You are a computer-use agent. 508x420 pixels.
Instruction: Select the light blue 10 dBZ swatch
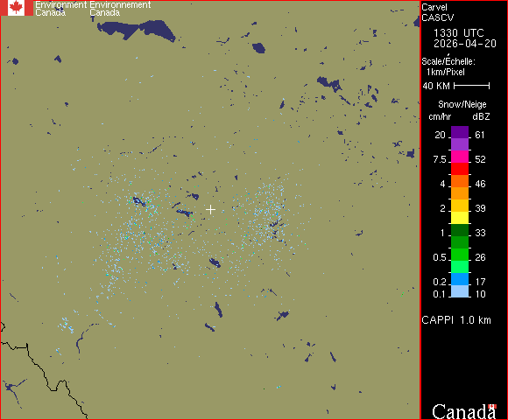[460, 291]
